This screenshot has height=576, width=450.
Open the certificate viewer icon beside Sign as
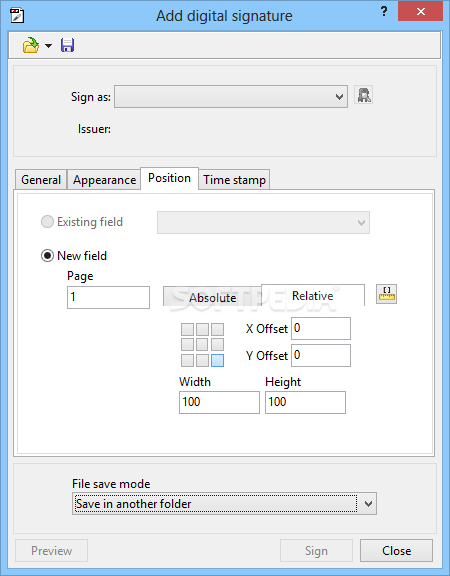click(x=364, y=95)
